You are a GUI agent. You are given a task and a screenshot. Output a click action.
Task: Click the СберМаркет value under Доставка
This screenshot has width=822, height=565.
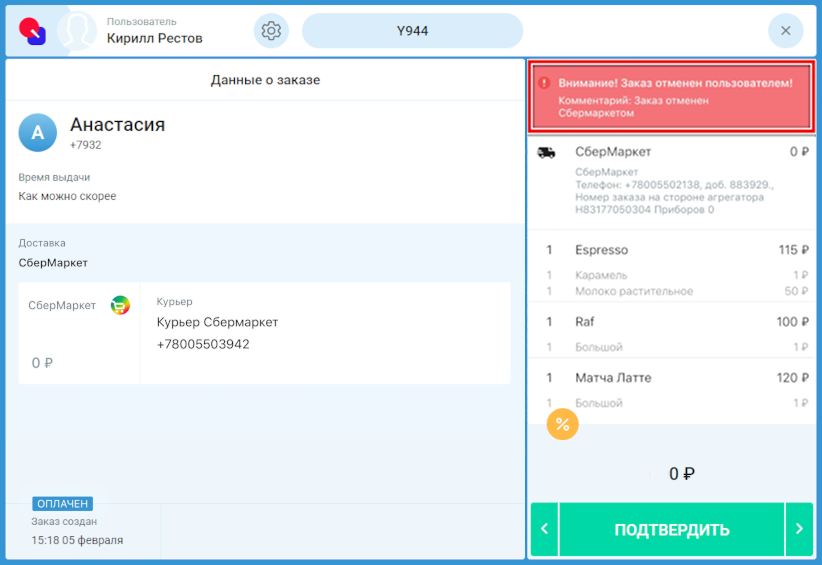53,263
